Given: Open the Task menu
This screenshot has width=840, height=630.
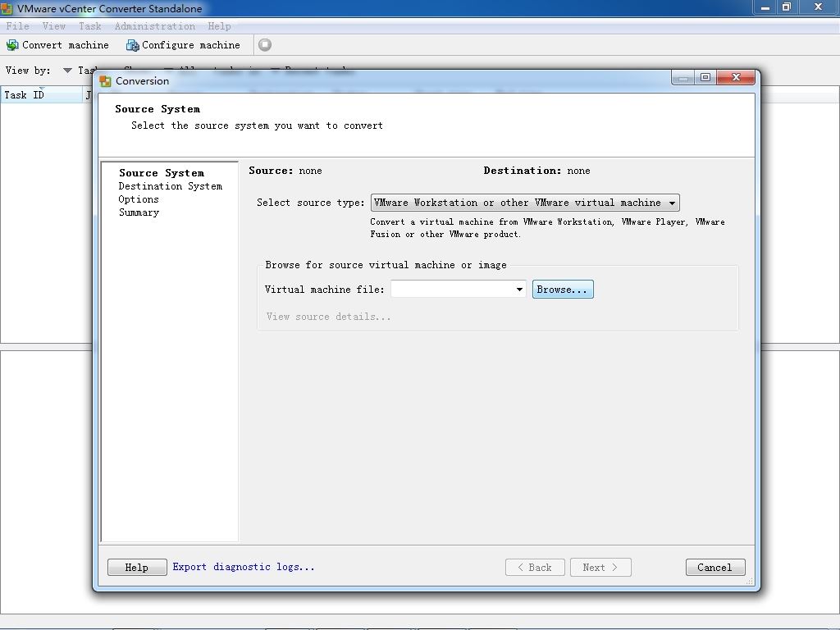Looking at the screenshot, I should click(x=90, y=26).
